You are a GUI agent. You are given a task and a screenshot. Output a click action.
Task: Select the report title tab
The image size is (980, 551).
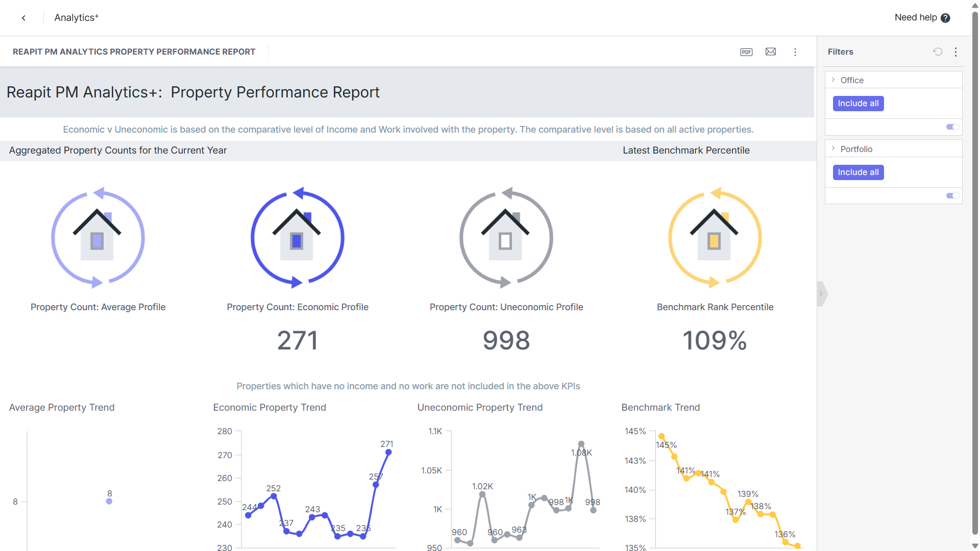pyautogui.click(x=134, y=52)
